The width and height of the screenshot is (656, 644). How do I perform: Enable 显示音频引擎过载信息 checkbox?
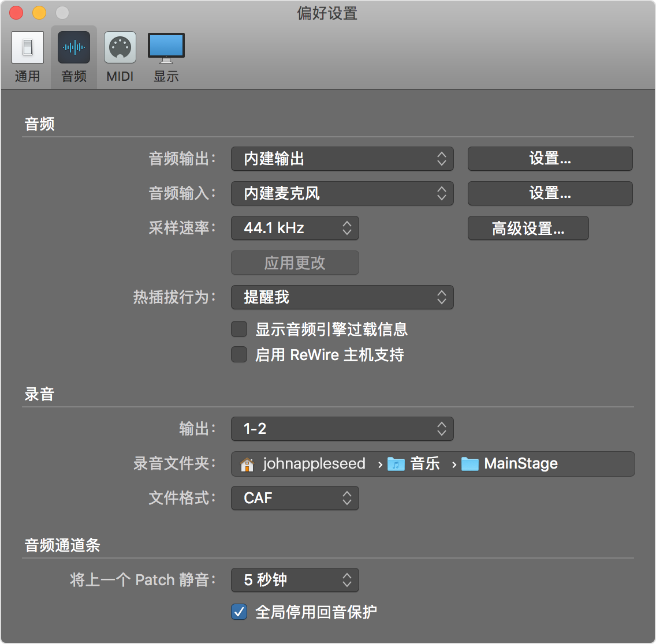tap(239, 330)
